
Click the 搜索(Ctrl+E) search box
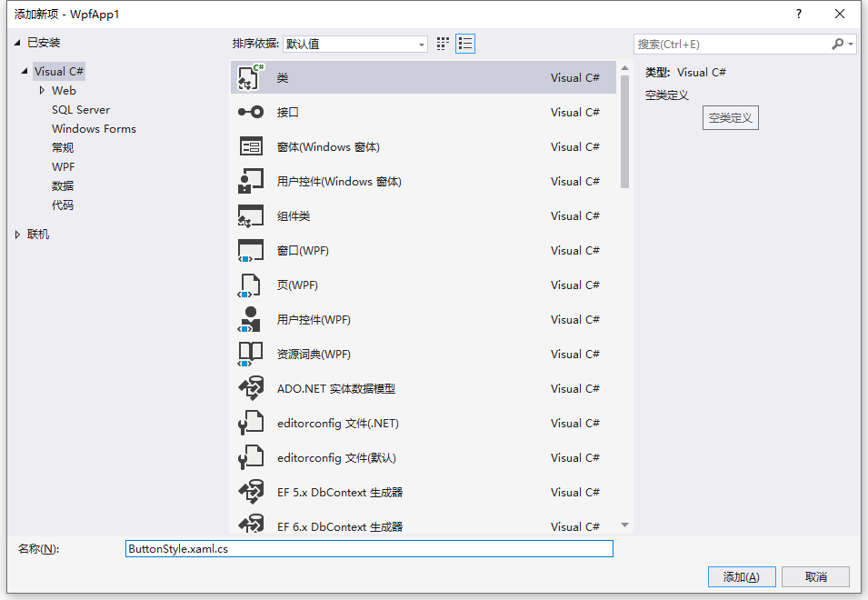coord(733,44)
